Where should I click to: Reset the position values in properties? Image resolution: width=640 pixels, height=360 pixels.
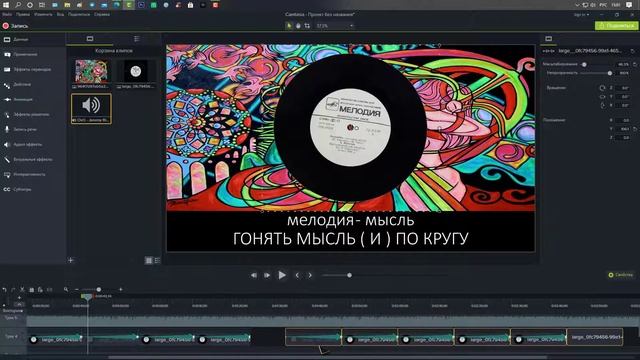coord(635,129)
